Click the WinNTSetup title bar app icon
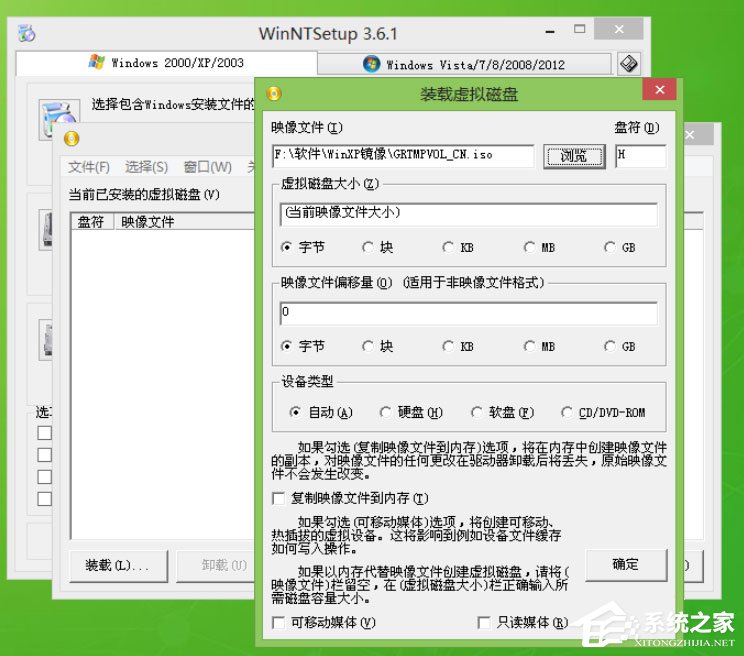Image resolution: width=744 pixels, height=656 pixels. [27, 33]
